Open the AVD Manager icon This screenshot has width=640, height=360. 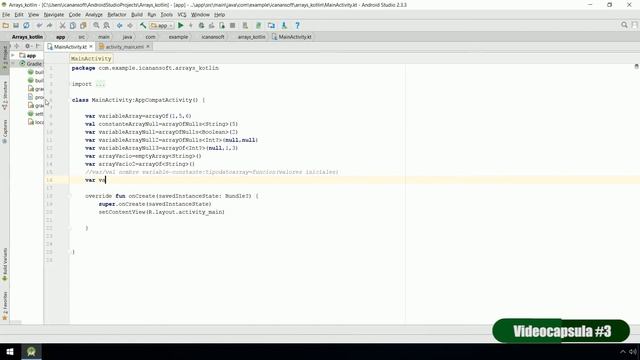pyautogui.click(x=245, y=25)
